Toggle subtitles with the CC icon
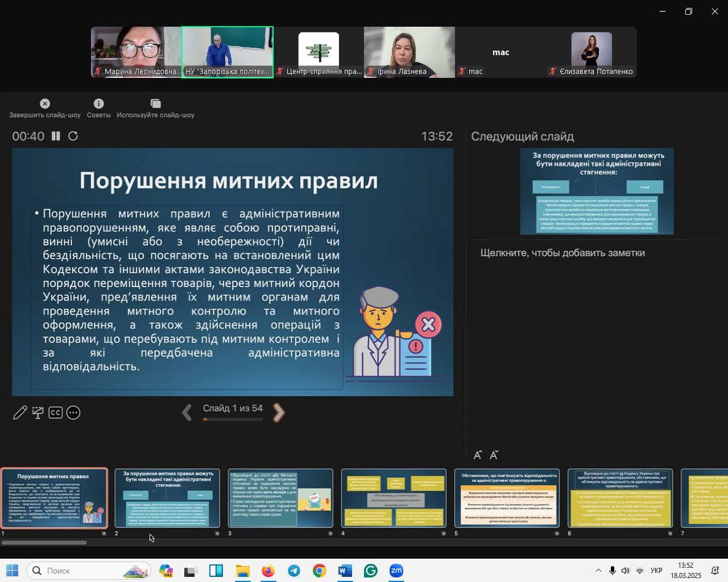 55,413
